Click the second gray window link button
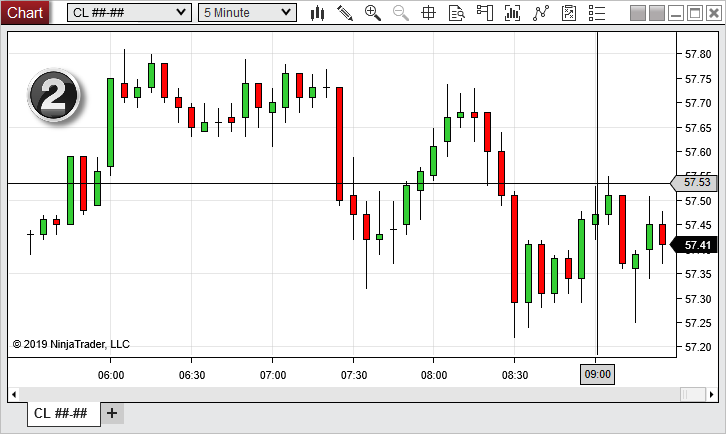This screenshot has height=434, width=726. tap(657, 13)
